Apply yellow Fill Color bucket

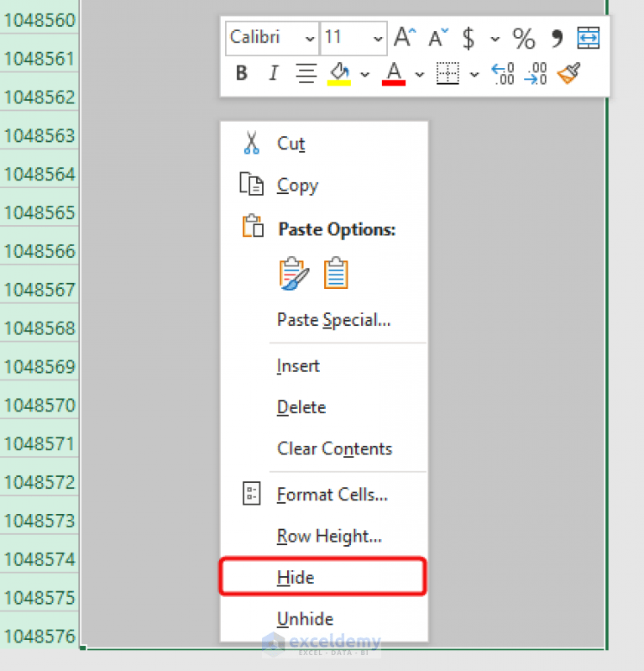click(339, 73)
